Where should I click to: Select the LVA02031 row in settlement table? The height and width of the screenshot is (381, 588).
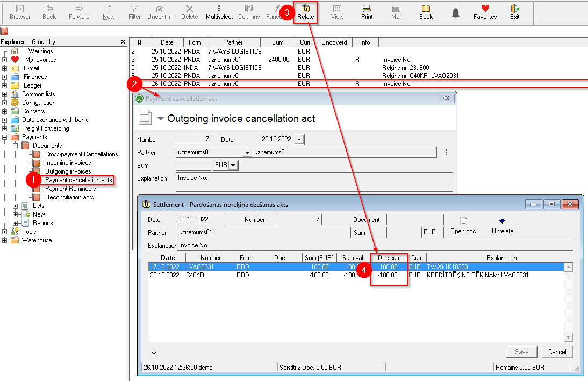[356, 267]
